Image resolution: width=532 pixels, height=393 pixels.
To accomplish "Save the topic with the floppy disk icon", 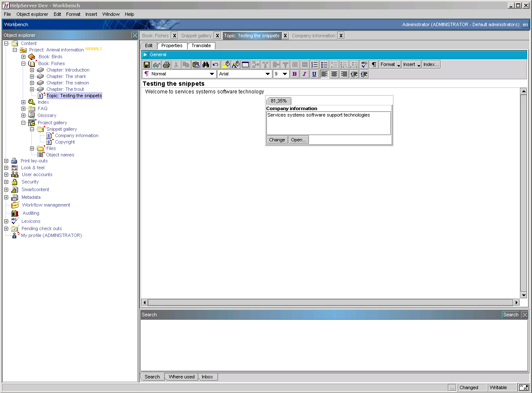I will click(147, 65).
